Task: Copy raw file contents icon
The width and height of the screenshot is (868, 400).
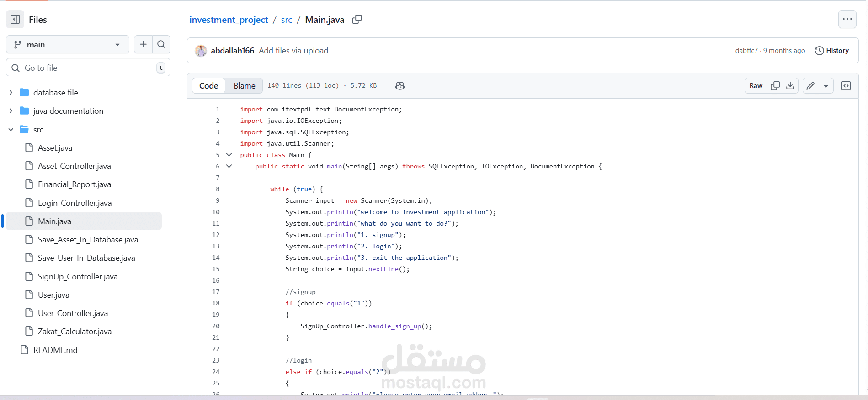Action: click(775, 85)
